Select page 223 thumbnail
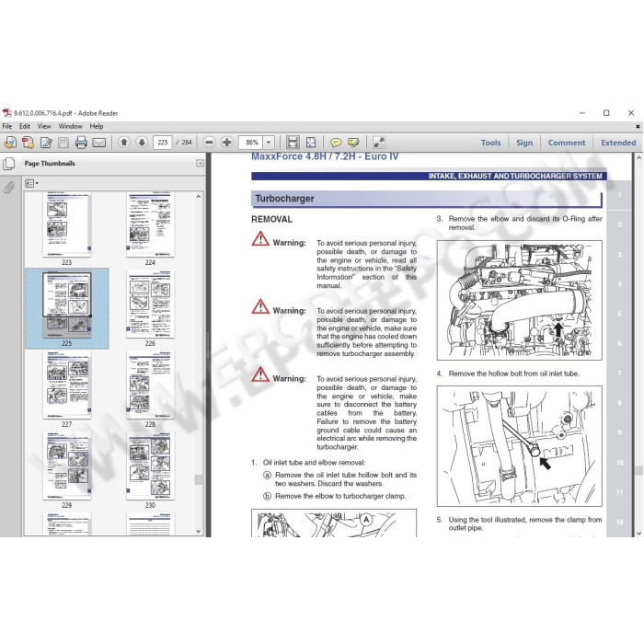Viewport: 644px width, 644px height. [x=66, y=225]
